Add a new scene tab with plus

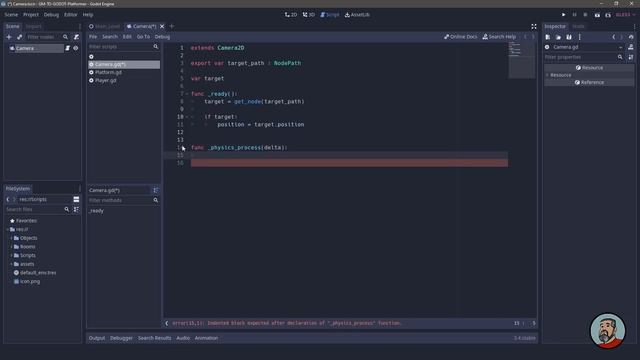coord(172,26)
